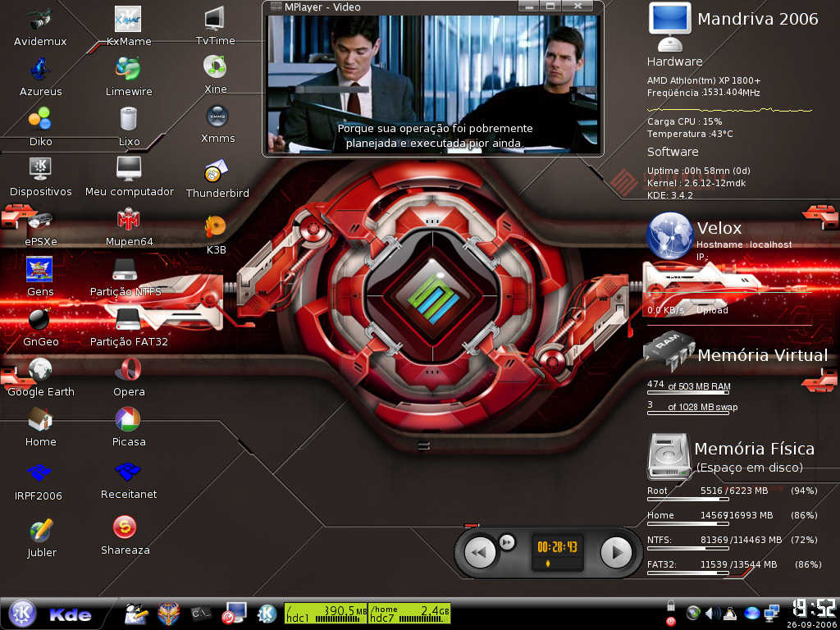This screenshot has height=630, width=840.
Task: Click the rewind button on the player widget
Action: pos(479,552)
